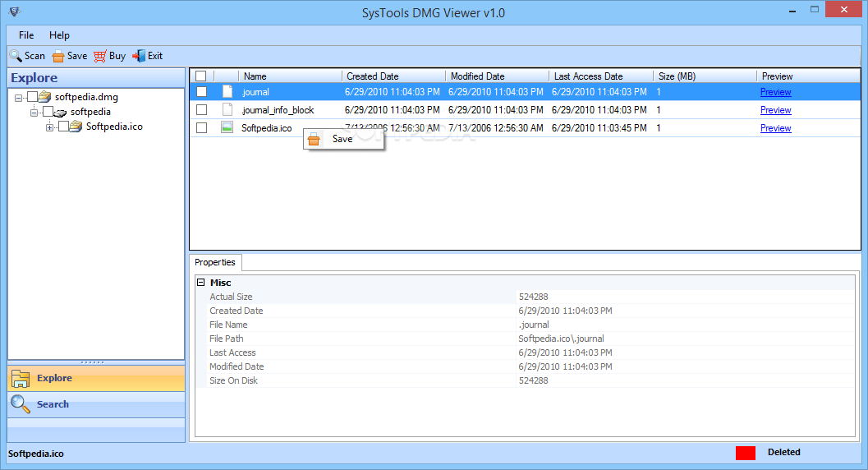Viewport: 868px width, 470px height.
Task: Collapse the softpedia volume tree node
Action: click(34, 113)
